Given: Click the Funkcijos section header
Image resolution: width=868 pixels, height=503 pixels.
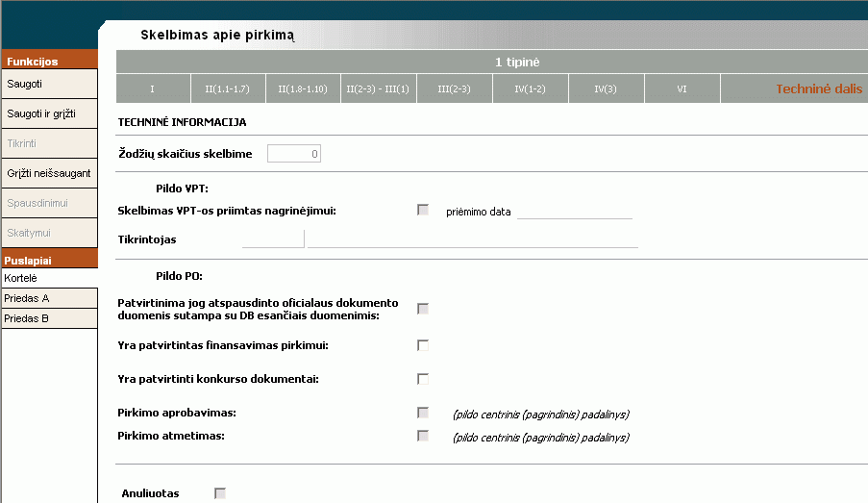Looking at the screenshot, I should tap(49, 61).
